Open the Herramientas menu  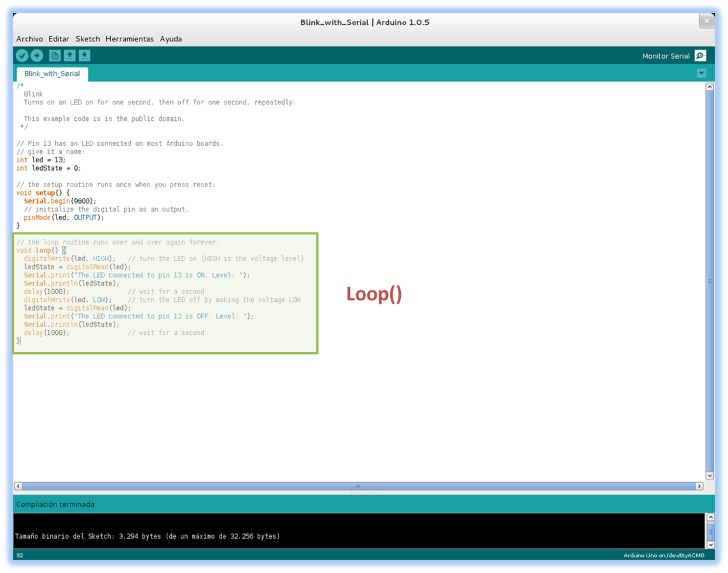(x=130, y=39)
